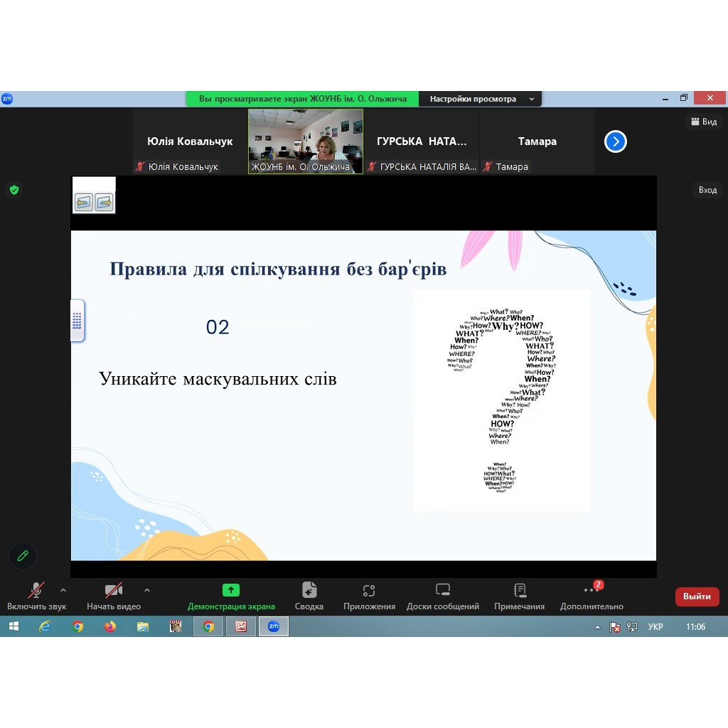Image resolution: width=728 pixels, height=728 pixels.
Task: Select ЖОУНБ ім. О. Ольжича video thumbnail
Action: (306, 141)
